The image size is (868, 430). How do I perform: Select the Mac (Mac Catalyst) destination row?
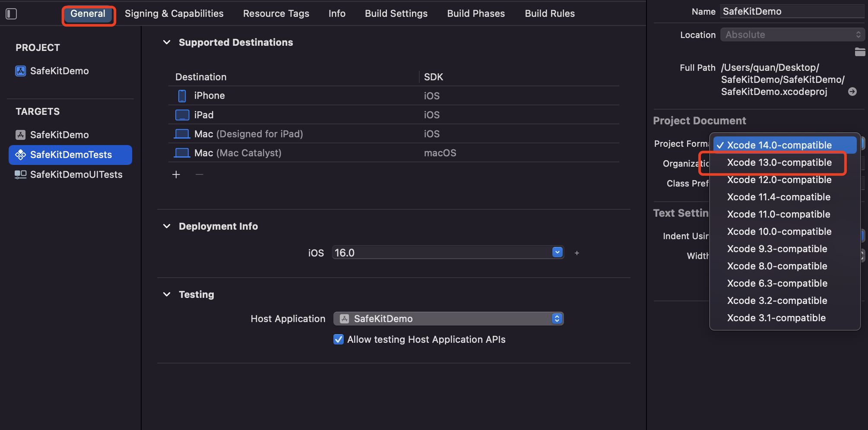394,153
